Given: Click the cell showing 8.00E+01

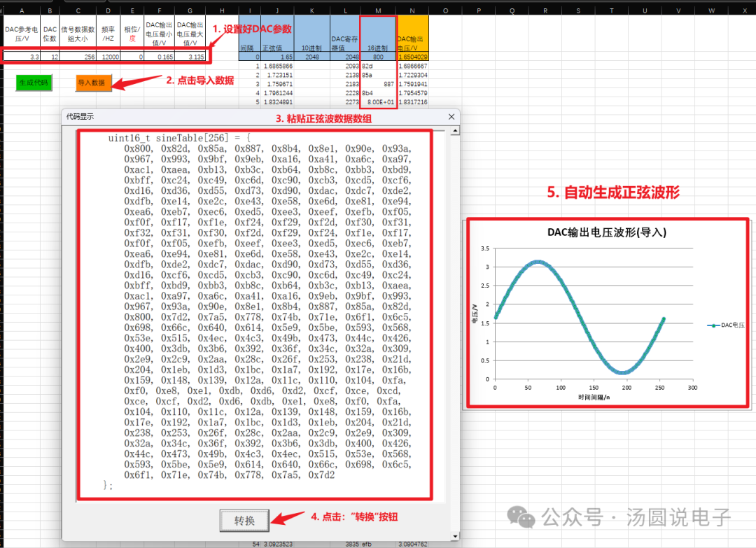Looking at the screenshot, I should click(378, 102).
